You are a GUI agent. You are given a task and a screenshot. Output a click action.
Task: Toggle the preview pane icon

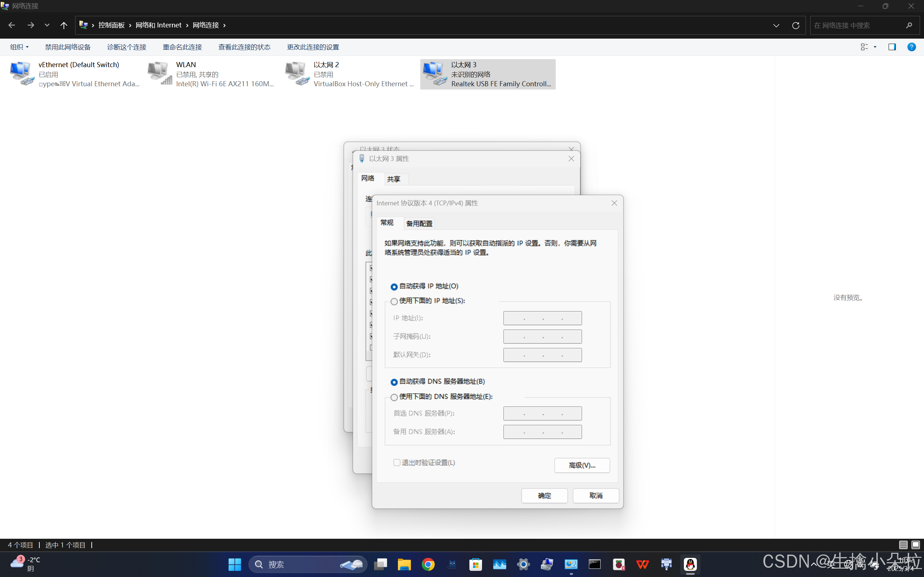(x=892, y=47)
